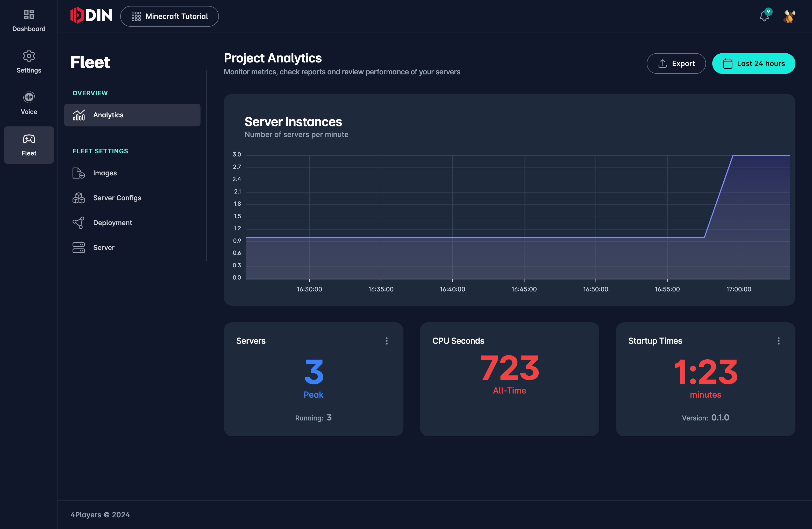The width and height of the screenshot is (812, 529).
Task: Click the Deployment nodes icon
Action: click(x=79, y=223)
